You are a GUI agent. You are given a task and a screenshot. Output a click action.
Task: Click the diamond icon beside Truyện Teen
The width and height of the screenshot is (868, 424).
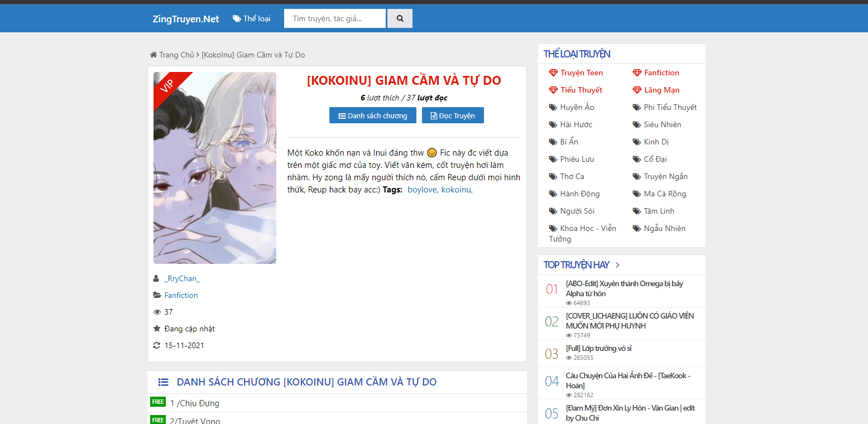point(553,73)
